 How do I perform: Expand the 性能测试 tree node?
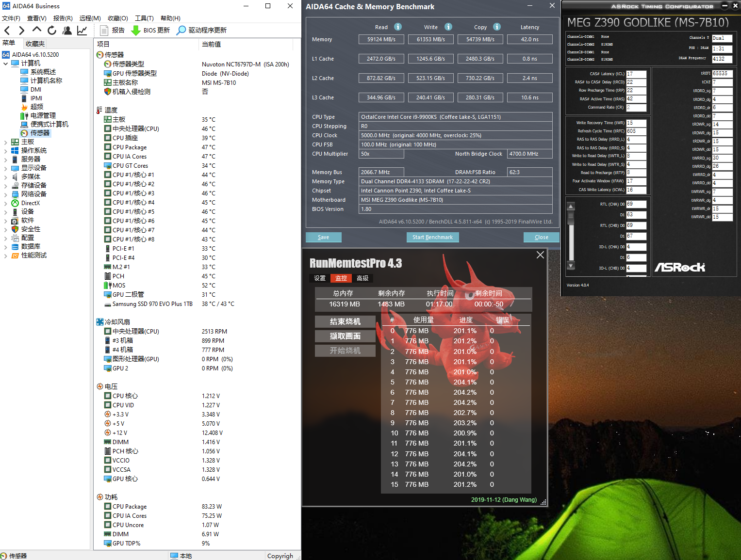pyautogui.click(x=5, y=256)
